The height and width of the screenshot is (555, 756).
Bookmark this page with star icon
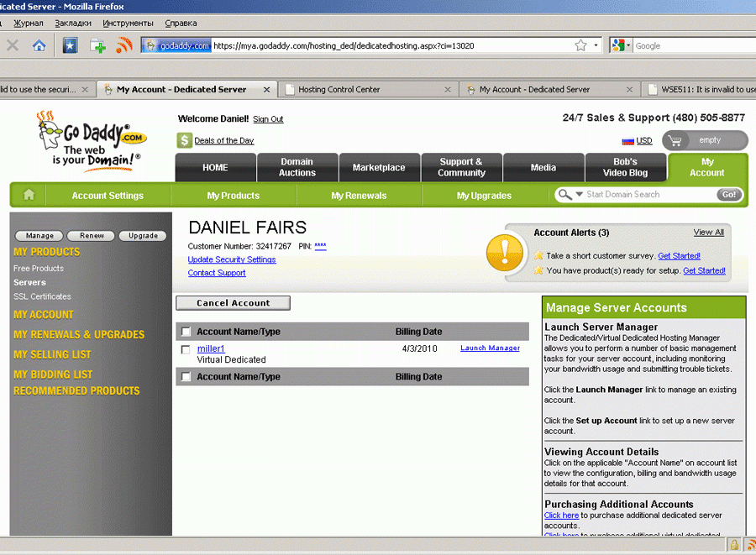580,46
